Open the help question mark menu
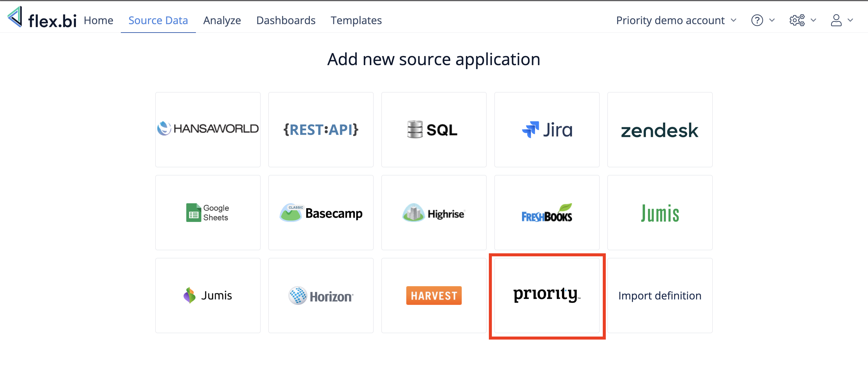This screenshot has height=386, width=868. [x=762, y=20]
